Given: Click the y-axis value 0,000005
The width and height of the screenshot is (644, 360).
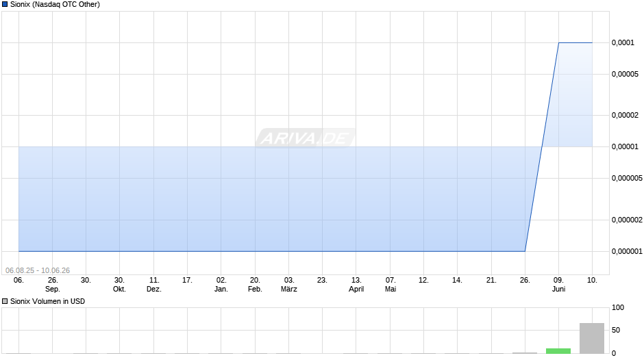Looking at the screenshot, I should pyautogui.click(x=627, y=178).
